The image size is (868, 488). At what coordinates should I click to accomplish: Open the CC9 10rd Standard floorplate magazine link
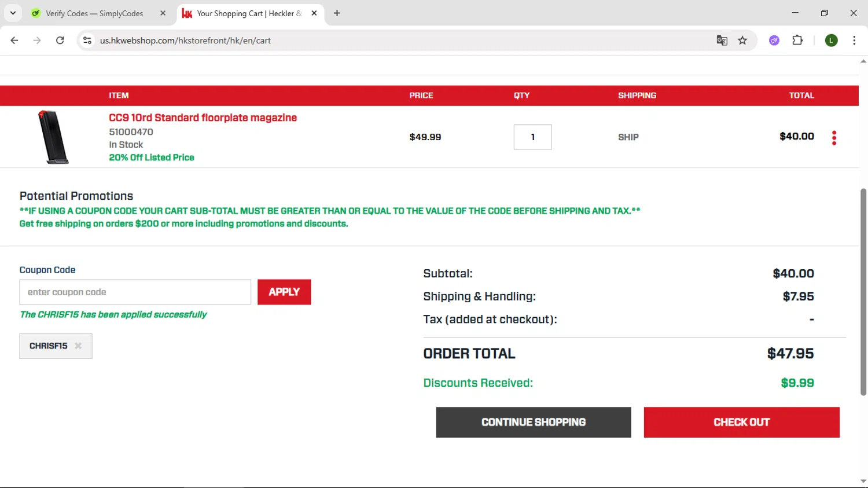pos(203,118)
